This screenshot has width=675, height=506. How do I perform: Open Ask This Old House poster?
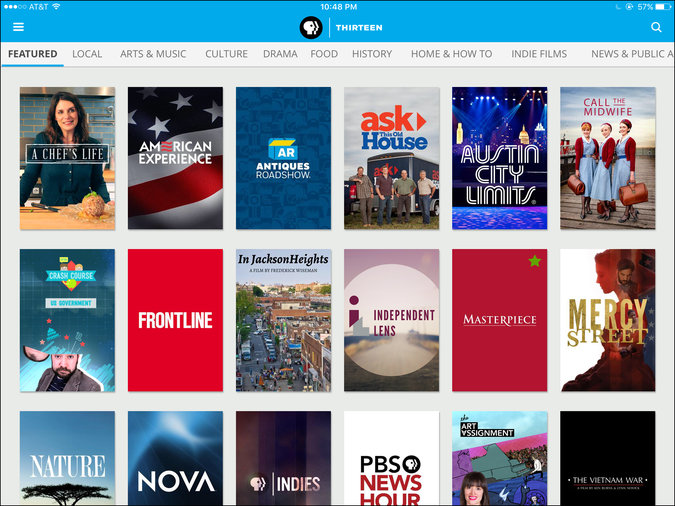(x=391, y=158)
